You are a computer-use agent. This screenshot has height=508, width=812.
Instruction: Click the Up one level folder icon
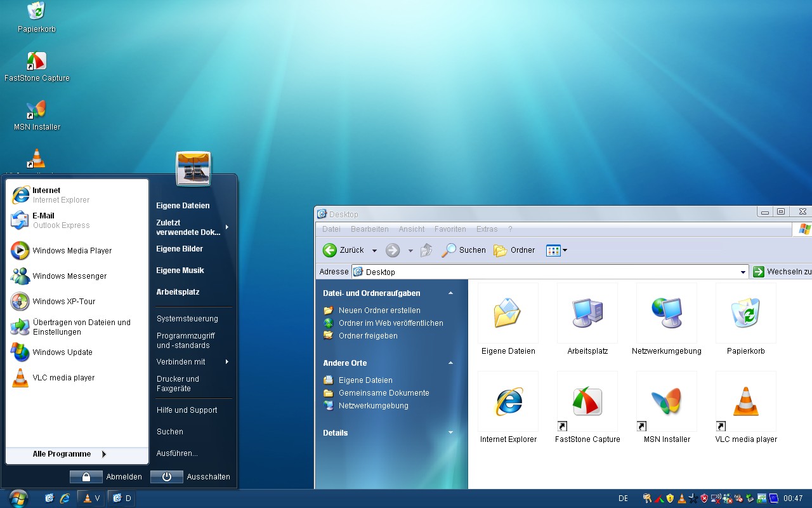click(x=426, y=250)
